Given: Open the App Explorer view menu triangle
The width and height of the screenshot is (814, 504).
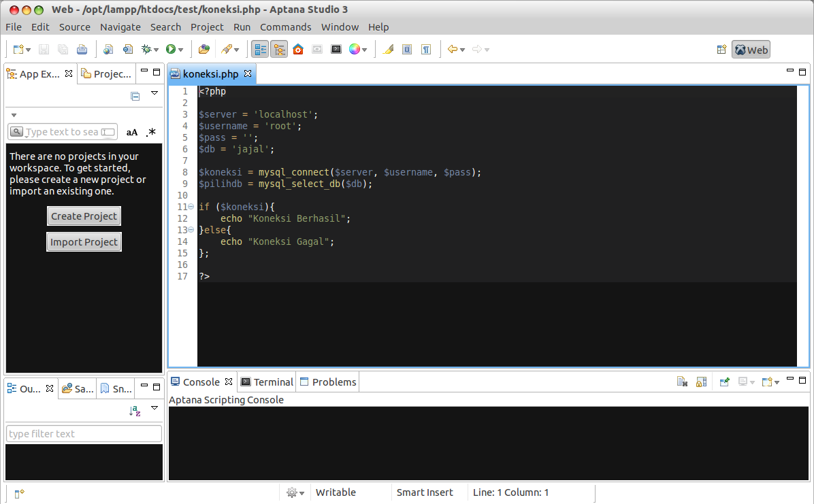Looking at the screenshot, I should pyautogui.click(x=154, y=93).
